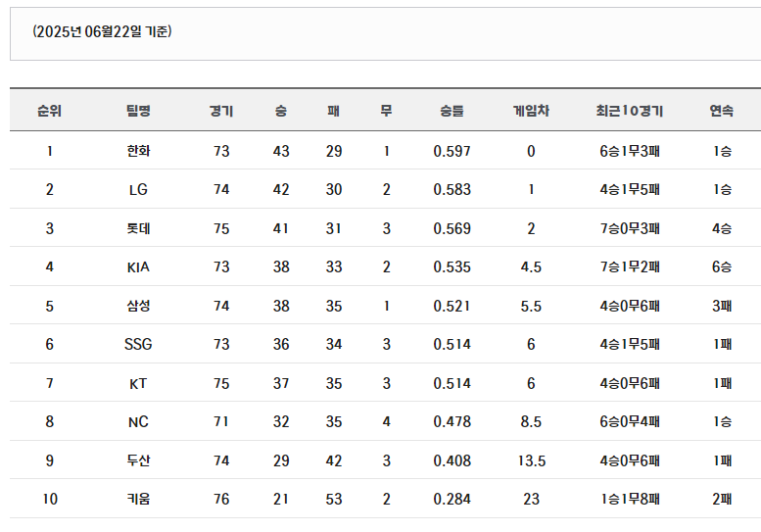Click the 순위 column header
761x532 pixels.
coord(50,111)
